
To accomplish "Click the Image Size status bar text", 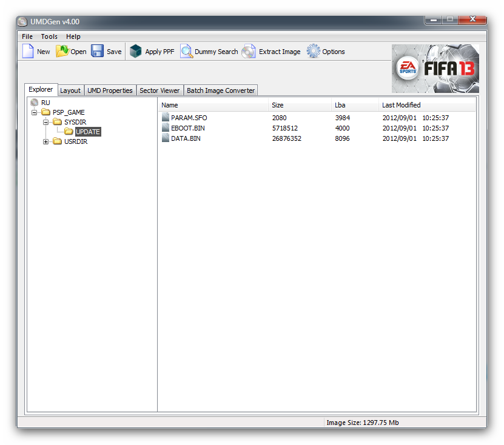I will [363, 423].
